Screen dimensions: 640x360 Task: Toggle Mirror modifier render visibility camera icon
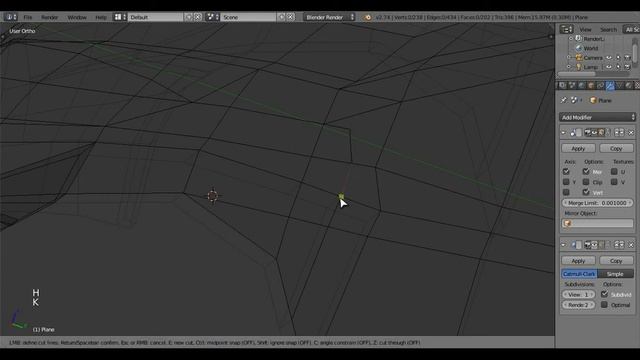(x=588, y=133)
